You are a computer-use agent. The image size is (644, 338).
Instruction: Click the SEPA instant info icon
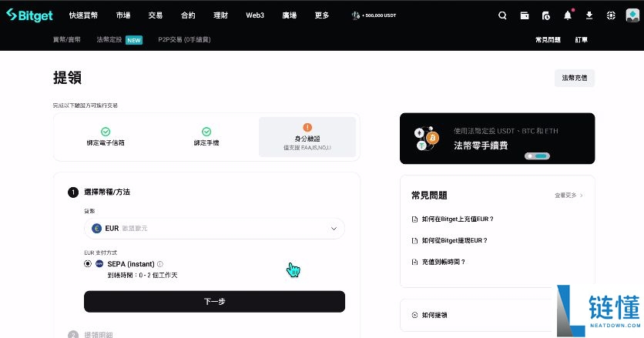pos(160,263)
